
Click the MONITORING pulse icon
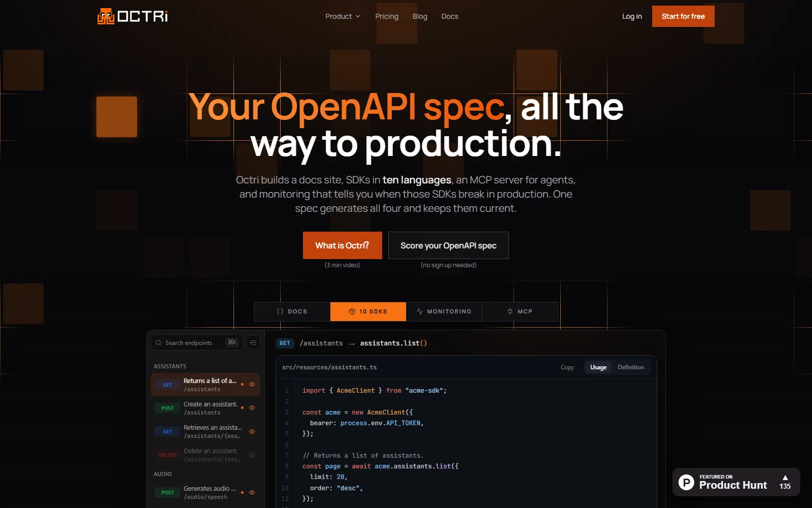click(420, 311)
